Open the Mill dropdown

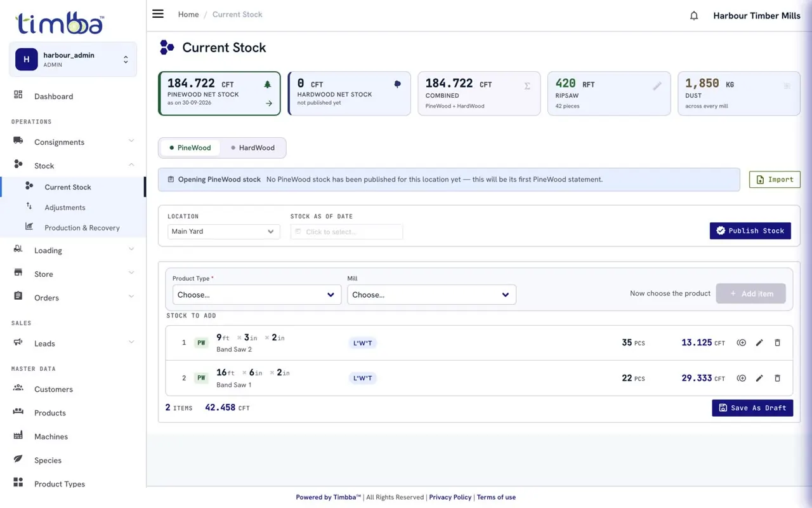pos(431,295)
